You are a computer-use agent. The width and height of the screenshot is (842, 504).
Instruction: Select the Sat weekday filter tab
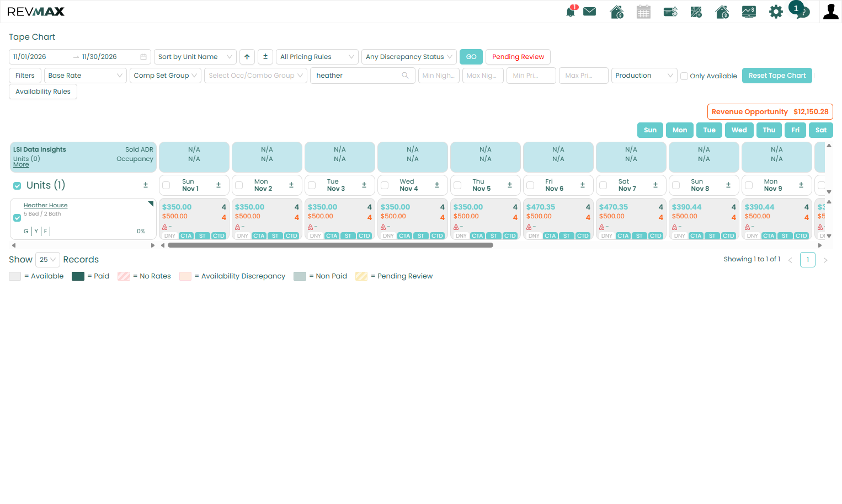[821, 130]
